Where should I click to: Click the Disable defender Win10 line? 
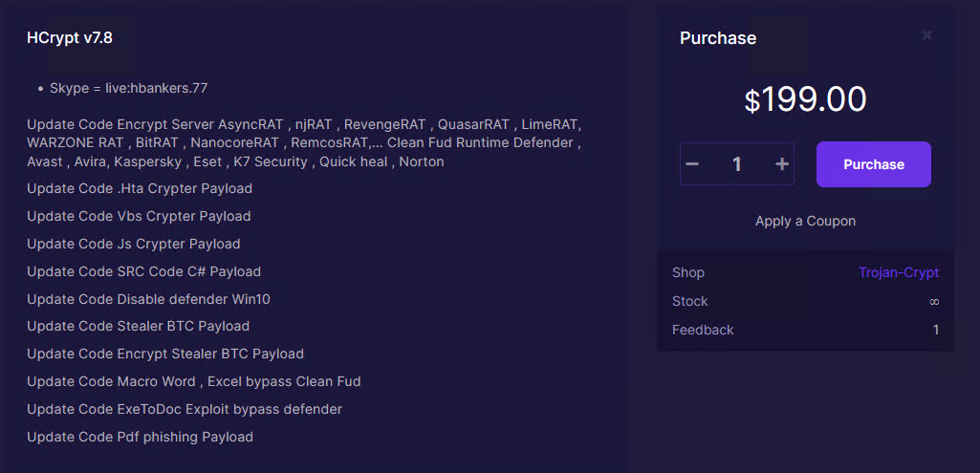point(148,299)
